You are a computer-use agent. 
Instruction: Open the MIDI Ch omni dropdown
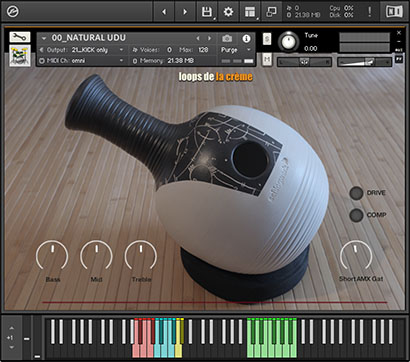82,61
